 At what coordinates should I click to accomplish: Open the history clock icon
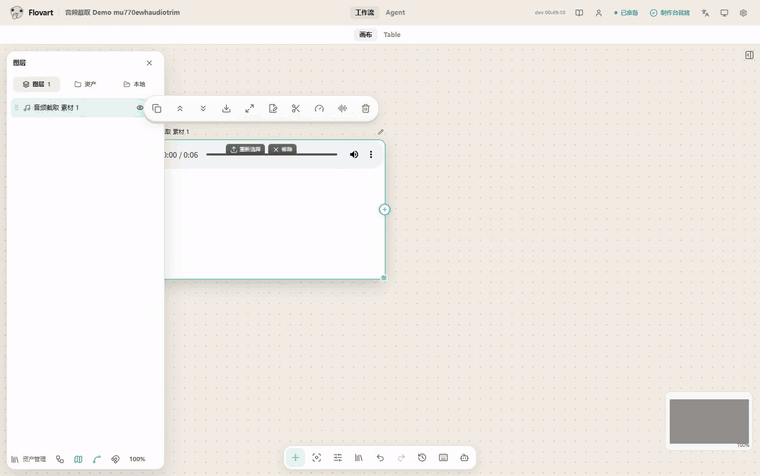pyautogui.click(x=422, y=458)
